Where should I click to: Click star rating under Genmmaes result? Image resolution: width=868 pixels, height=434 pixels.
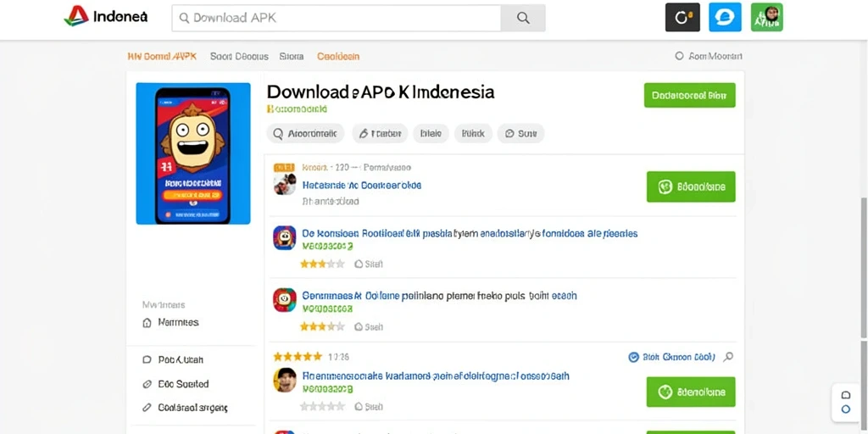coord(322,326)
